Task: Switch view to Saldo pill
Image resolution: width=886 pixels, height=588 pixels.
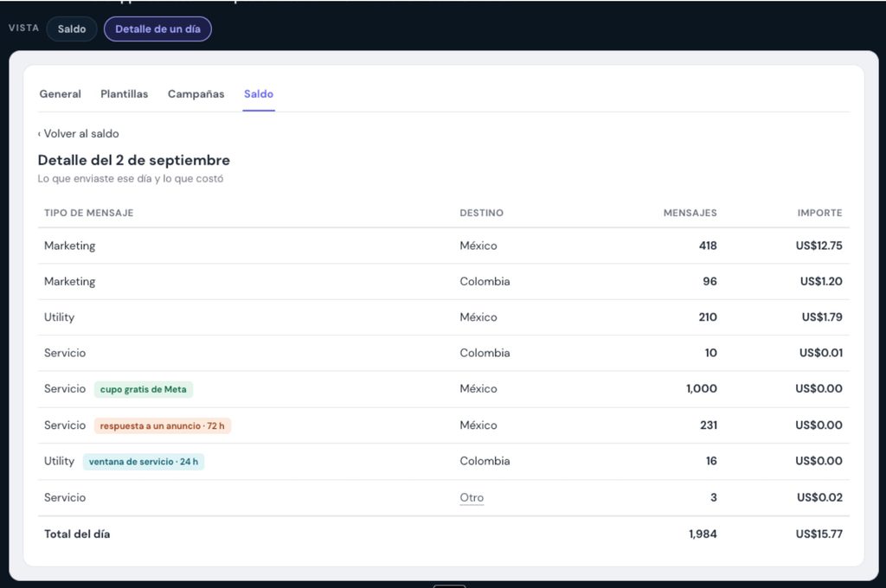Action: coord(72,29)
